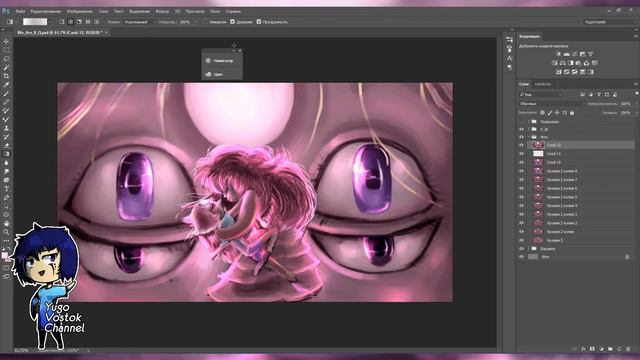Expand the top layer group arrow

pyautogui.click(x=529, y=122)
